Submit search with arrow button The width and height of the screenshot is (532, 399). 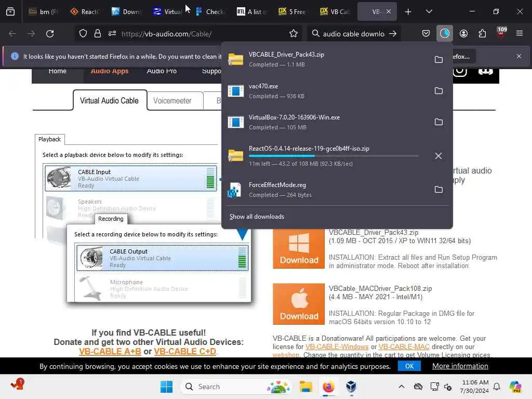tap(393, 34)
